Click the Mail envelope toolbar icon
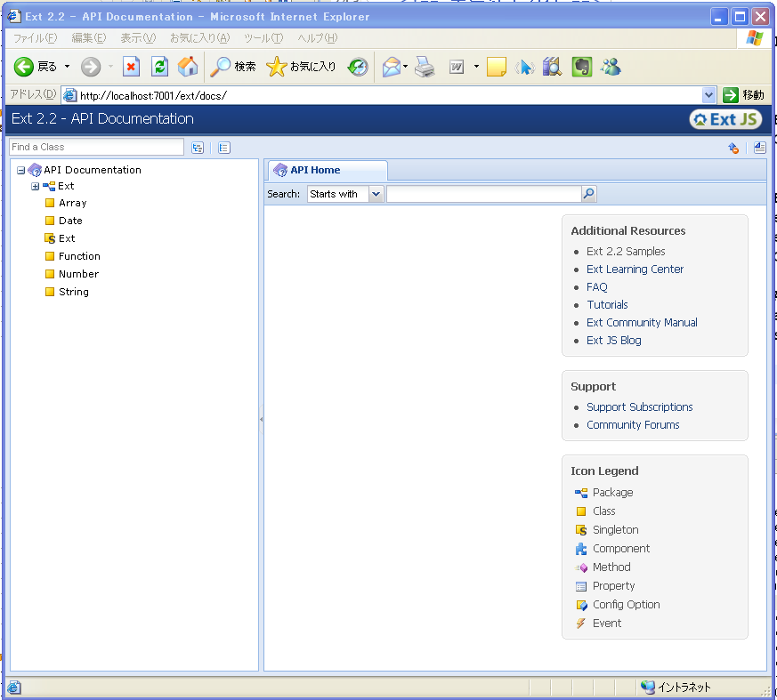Image resolution: width=777 pixels, height=700 pixels. pos(392,67)
